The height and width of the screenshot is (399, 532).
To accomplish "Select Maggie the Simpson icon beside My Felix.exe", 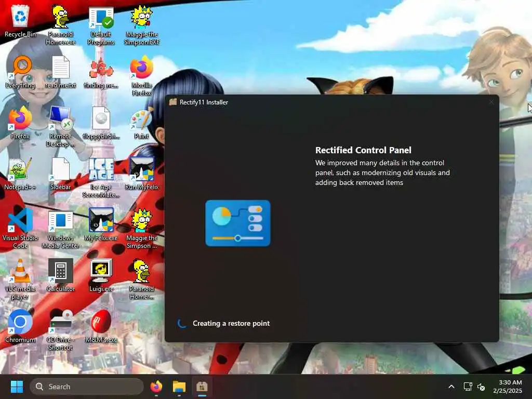I will pos(142,229).
